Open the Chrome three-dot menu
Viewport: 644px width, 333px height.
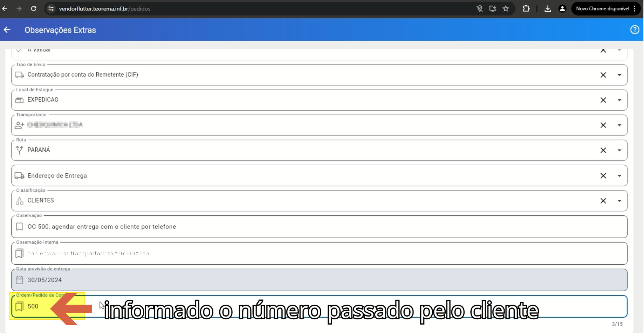635,9
